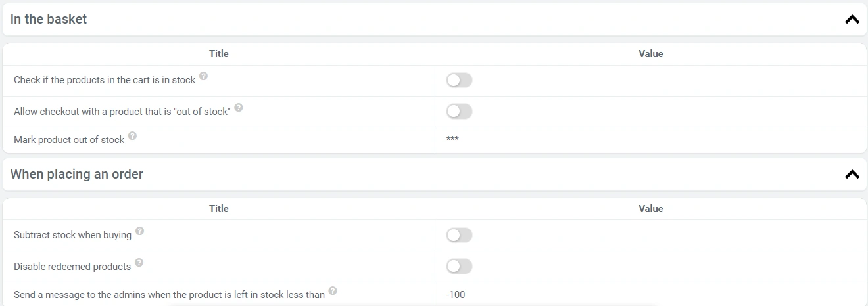Toggle "Allow checkout with out of stock" switch
This screenshot has width=868, height=306.
(459, 112)
